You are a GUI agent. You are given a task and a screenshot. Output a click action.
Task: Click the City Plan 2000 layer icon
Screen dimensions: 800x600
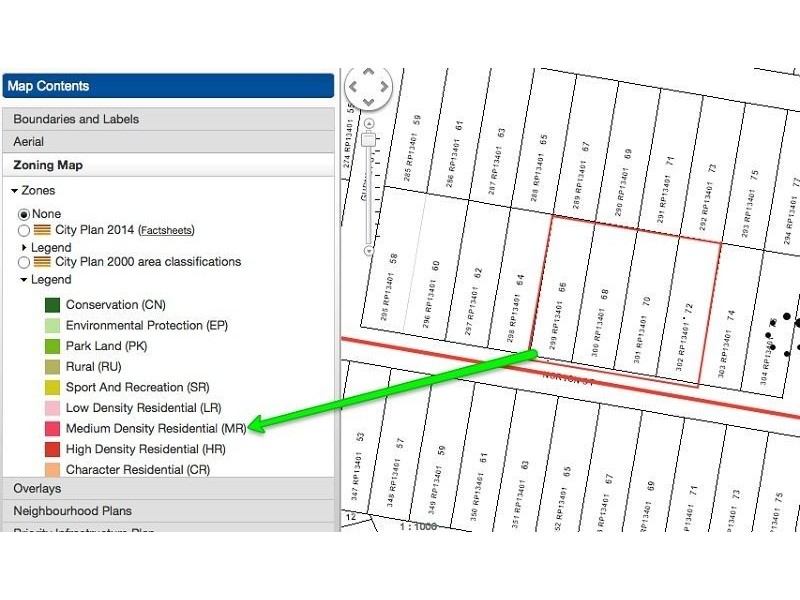tap(43, 262)
